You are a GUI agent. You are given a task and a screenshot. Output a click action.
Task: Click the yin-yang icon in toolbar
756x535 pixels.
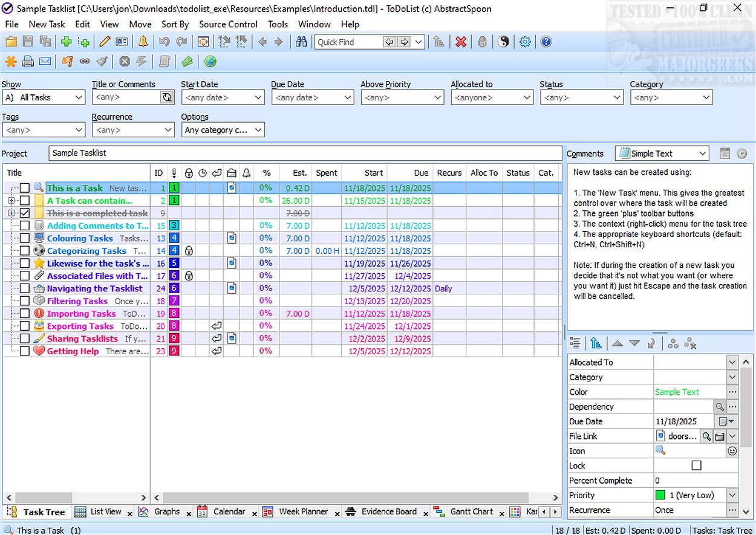tap(503, 42)
